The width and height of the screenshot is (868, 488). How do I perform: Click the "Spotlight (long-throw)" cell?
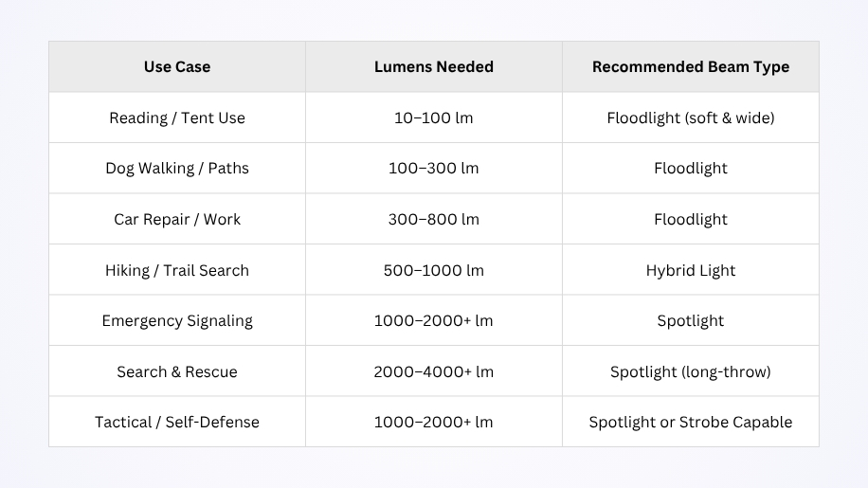(691, 371)
